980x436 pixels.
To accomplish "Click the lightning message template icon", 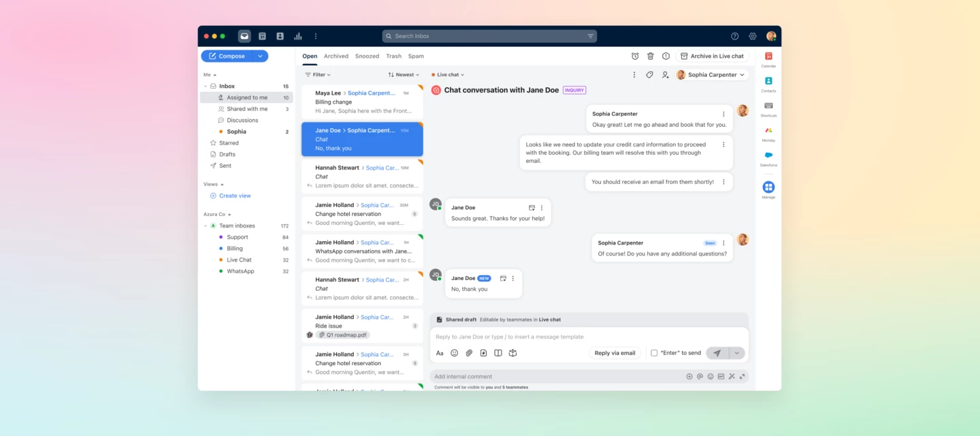I will [484, 353].
